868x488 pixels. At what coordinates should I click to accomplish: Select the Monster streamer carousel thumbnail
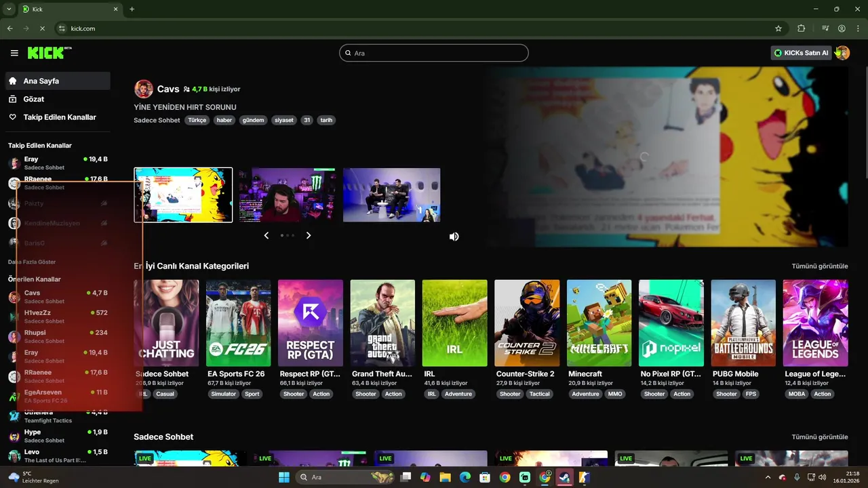pos(288,195)
